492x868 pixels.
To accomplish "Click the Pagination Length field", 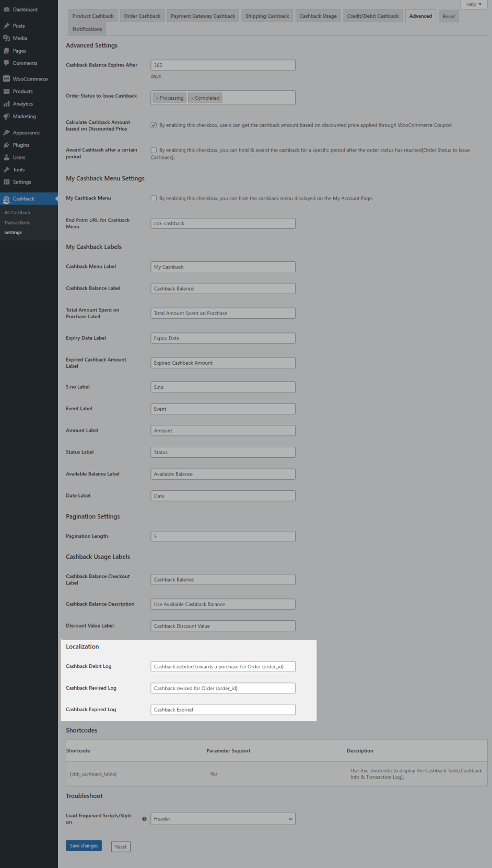I will coord(223,536).
